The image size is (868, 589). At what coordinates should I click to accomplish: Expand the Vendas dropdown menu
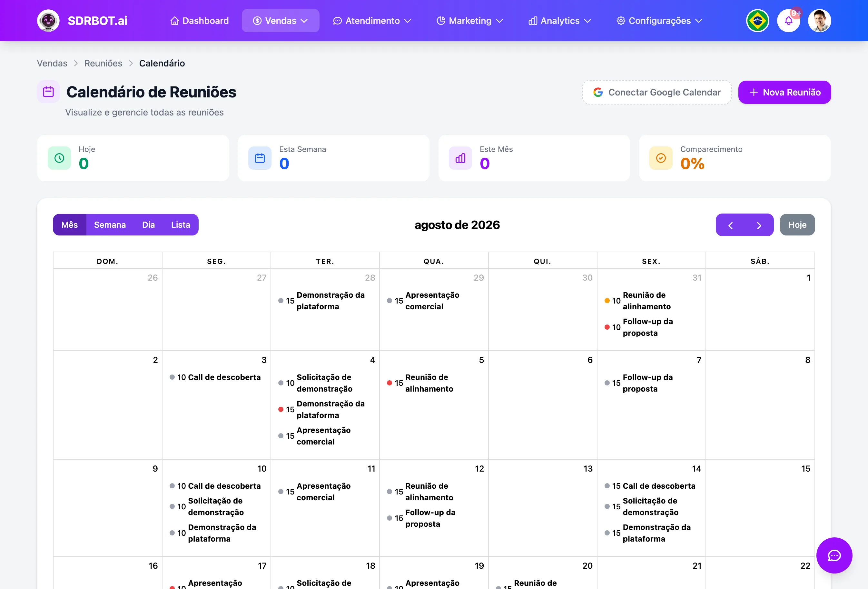click(281, 21)
